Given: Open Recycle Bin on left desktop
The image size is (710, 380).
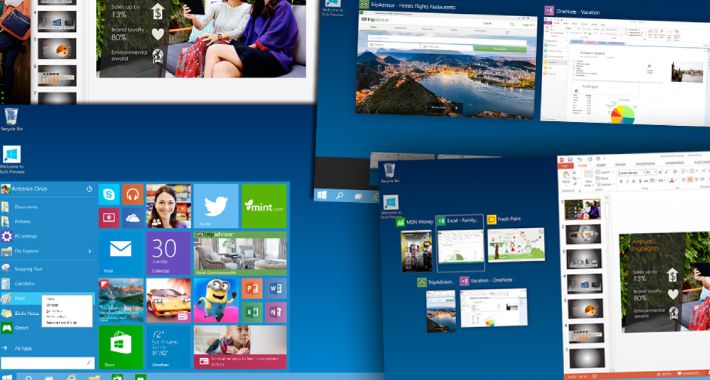Looking at the screenshot, I should [x=12, y=120].
